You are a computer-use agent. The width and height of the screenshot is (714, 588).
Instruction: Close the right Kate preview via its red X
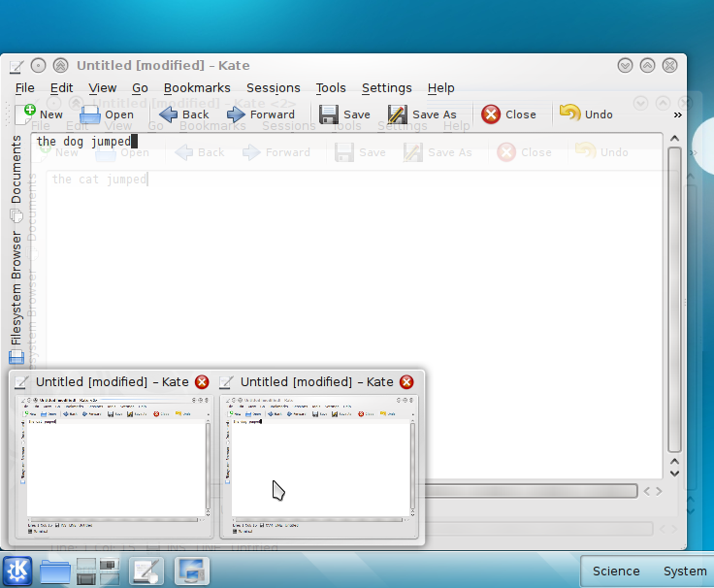[x=406, y=382]
